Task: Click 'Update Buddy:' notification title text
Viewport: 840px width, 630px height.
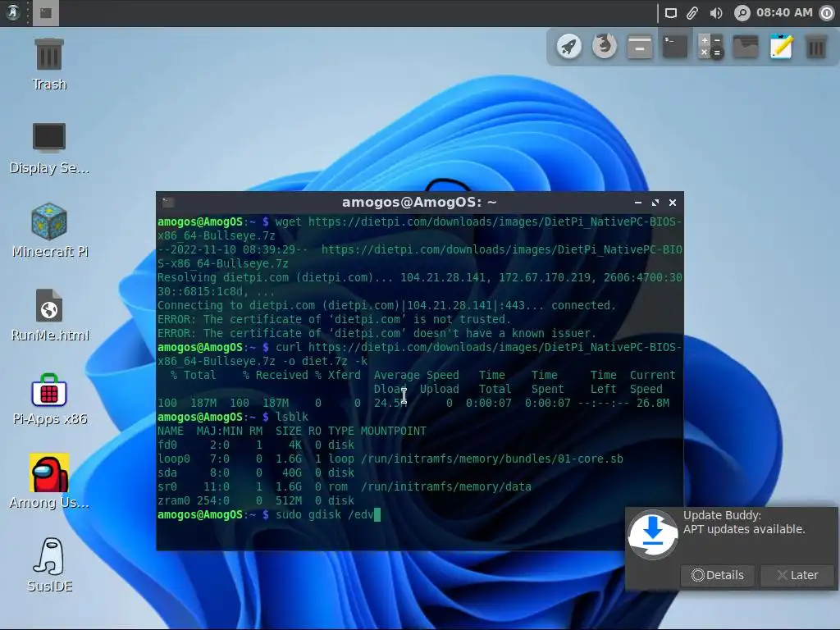Action: click(722, 515)
